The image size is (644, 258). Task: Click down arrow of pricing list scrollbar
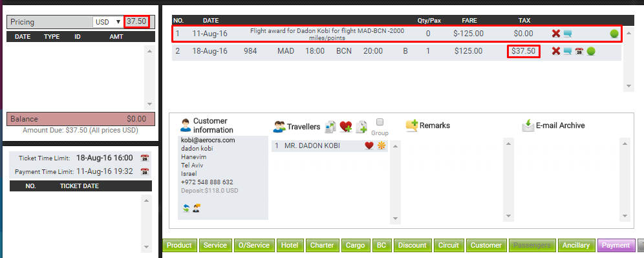[149, 104]
